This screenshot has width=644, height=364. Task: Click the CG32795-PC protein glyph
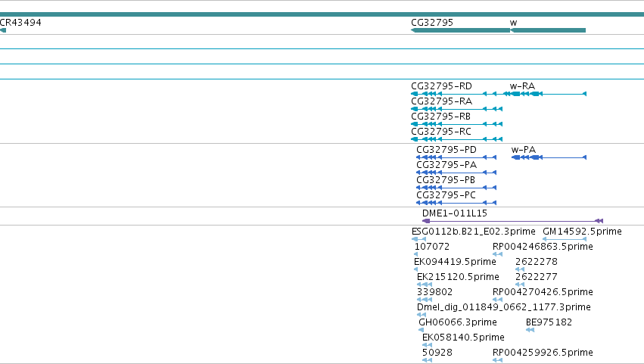pyautogui.click(x=456, y=203)
